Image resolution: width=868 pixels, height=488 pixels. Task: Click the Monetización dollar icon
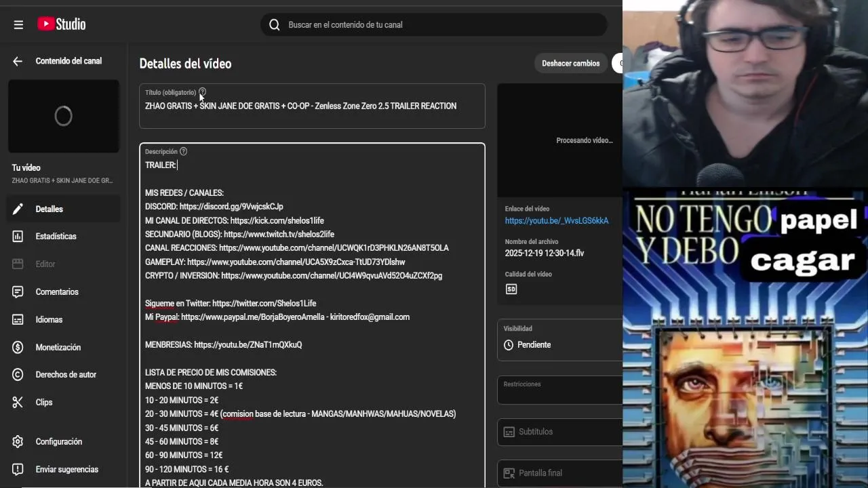pyautogui.click(x=18, y=347)
